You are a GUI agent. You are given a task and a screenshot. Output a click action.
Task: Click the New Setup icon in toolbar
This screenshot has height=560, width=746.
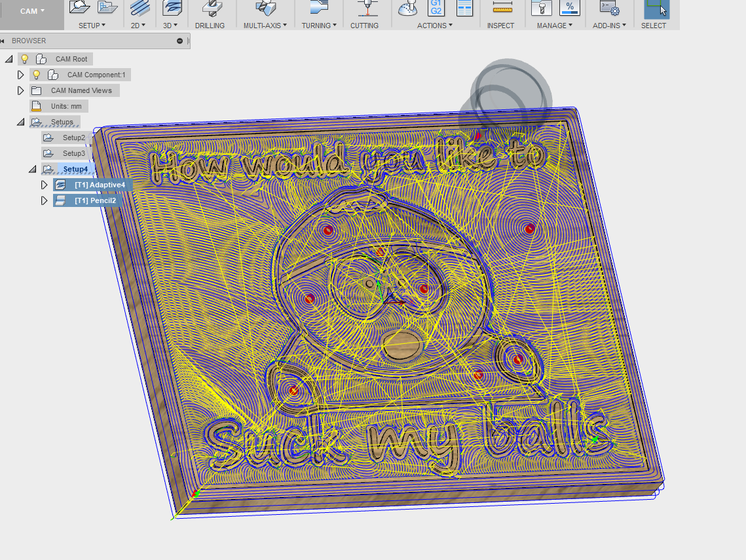pyautogui.click(x=79, y=7)
